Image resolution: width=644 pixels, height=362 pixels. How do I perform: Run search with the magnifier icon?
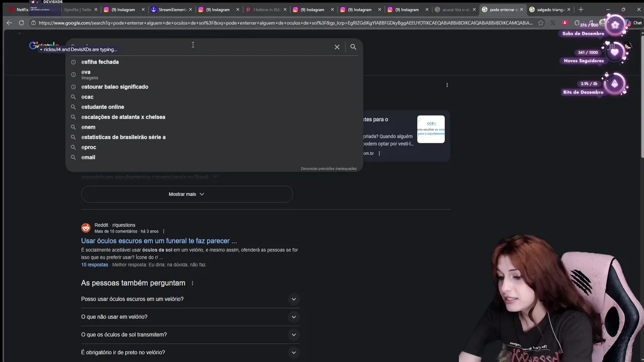point(353,47)
